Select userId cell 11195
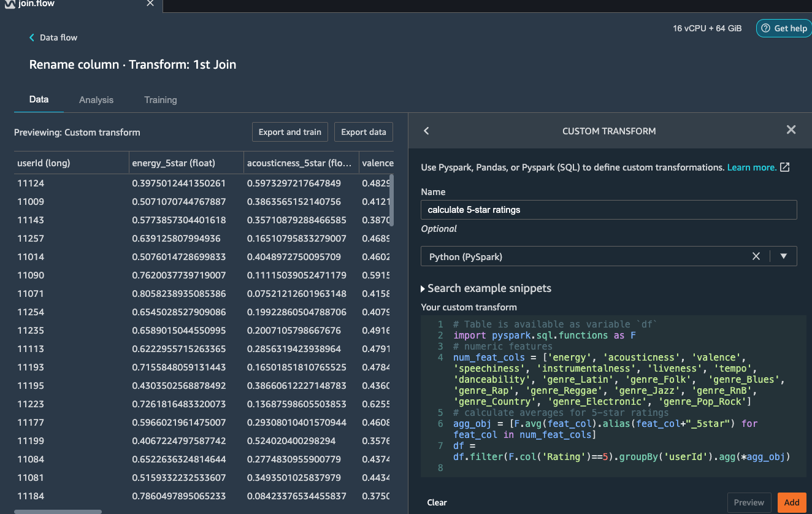The height and width of the screenshot is (514, 812). click(x=31, y=386)
